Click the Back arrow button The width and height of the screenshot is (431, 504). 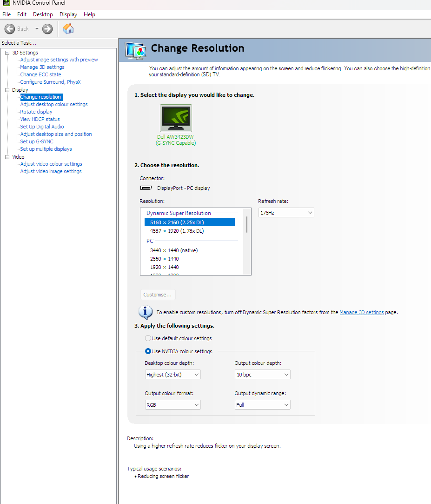[x=10, y=29]
